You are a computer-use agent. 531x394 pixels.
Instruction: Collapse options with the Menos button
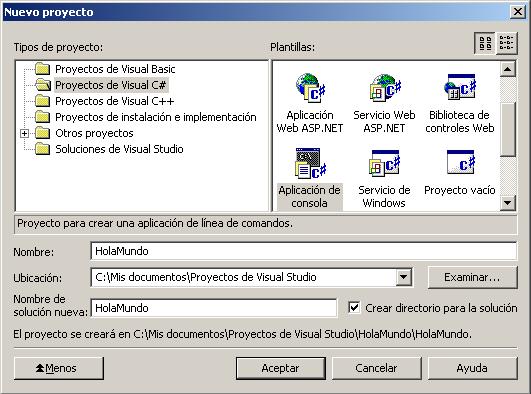[59, 368]
